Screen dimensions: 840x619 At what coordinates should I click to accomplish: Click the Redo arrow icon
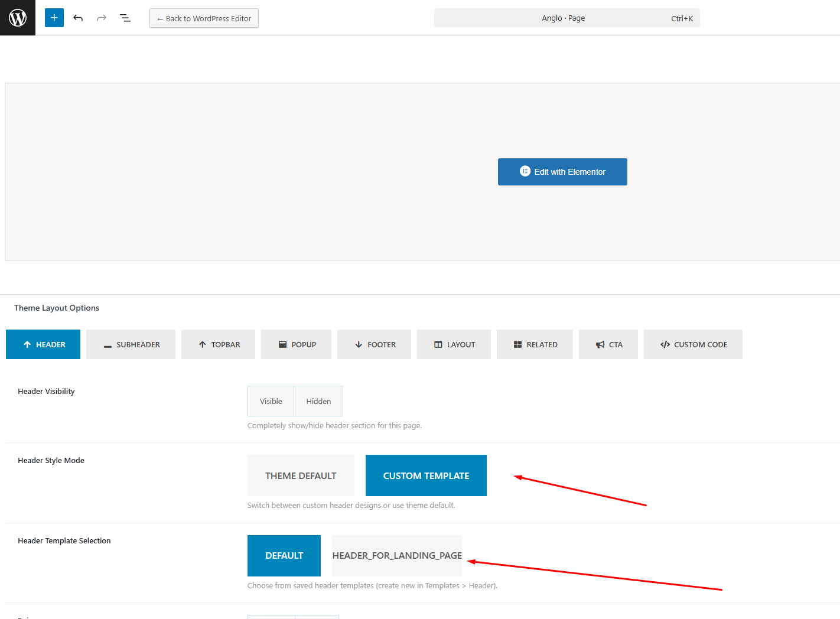click(x=102, y=18)
